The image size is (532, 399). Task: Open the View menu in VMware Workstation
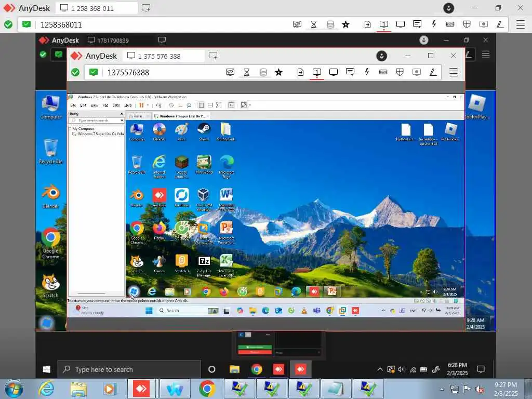95,105
